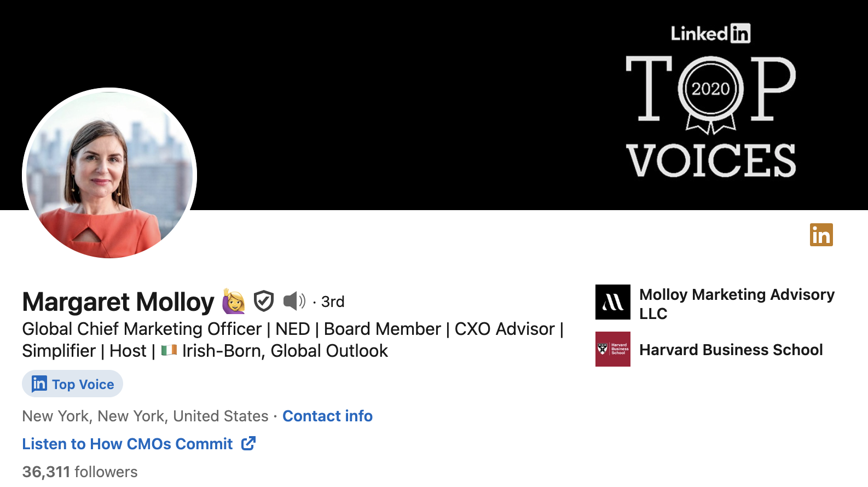This screenshot has width=868, height=487.
Task: Click the Harvard Business School logo icon
Action: click(x=612, y=349)
